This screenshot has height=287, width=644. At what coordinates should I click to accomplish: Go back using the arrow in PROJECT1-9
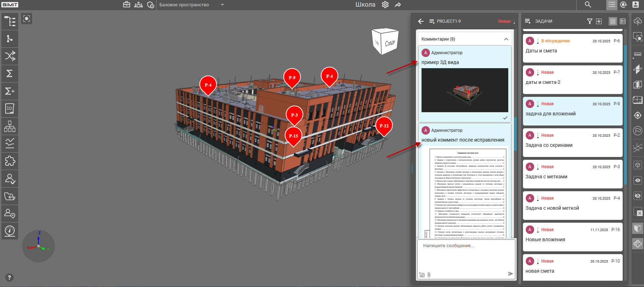(x=421, y=21)
